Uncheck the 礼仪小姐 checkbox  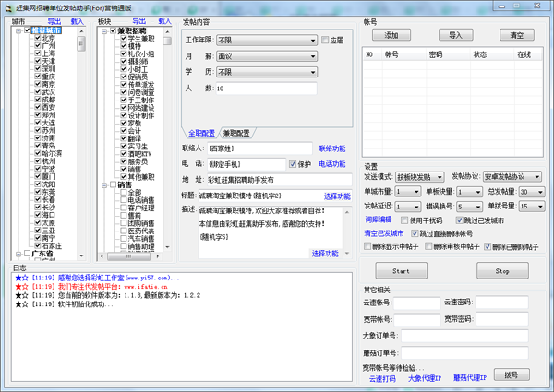click(124, 53)
